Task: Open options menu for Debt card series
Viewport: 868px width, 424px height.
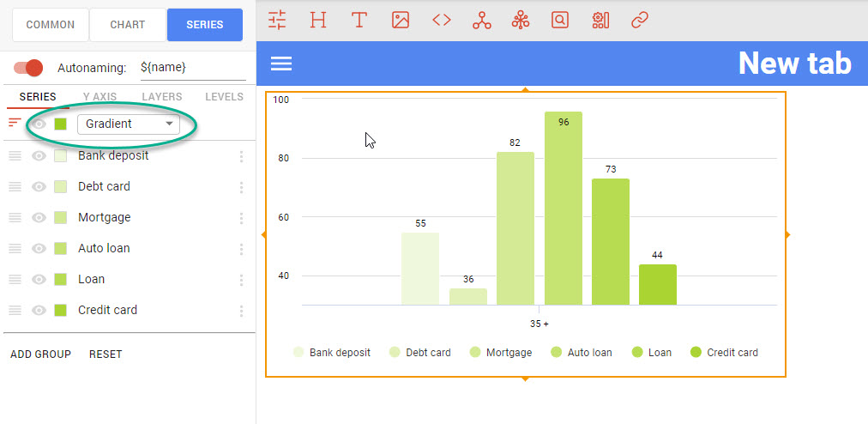Action: click(x=242, y=187)
